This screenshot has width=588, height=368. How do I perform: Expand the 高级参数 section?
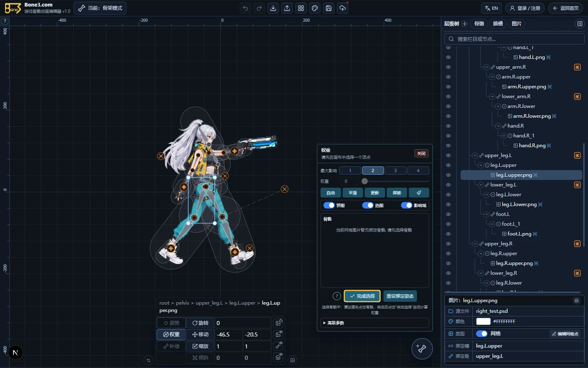[x=375, y=323]
